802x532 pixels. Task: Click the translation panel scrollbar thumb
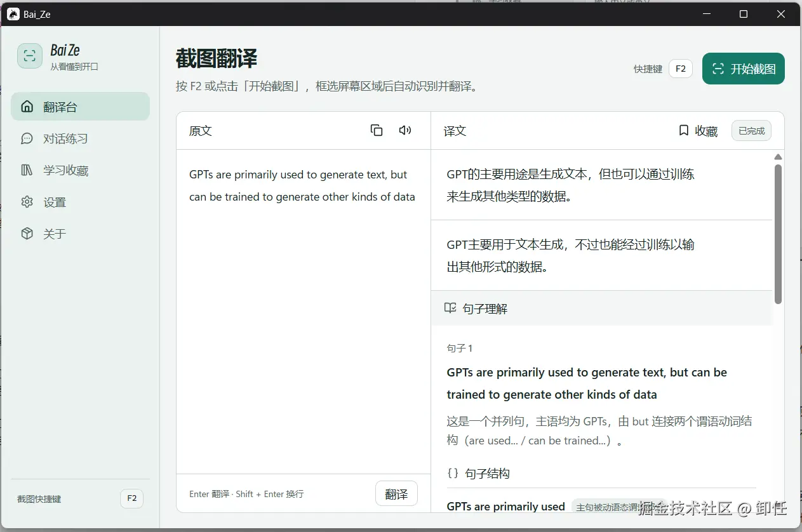pos(778,234)
